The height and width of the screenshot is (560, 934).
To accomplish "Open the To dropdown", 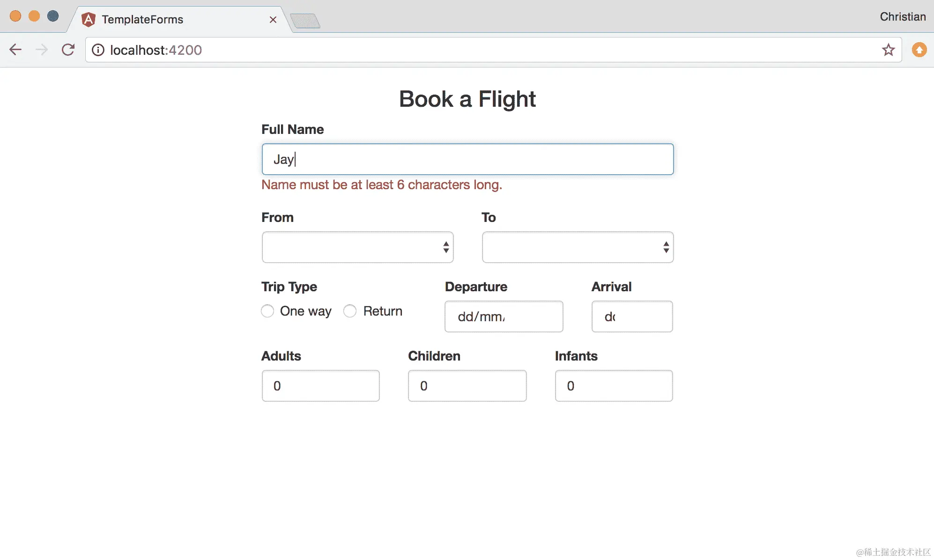I will pos(578,247).
